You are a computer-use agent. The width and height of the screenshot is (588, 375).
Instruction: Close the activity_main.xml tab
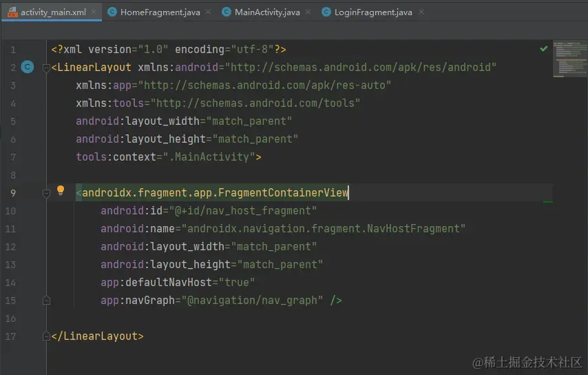point(94,12)
